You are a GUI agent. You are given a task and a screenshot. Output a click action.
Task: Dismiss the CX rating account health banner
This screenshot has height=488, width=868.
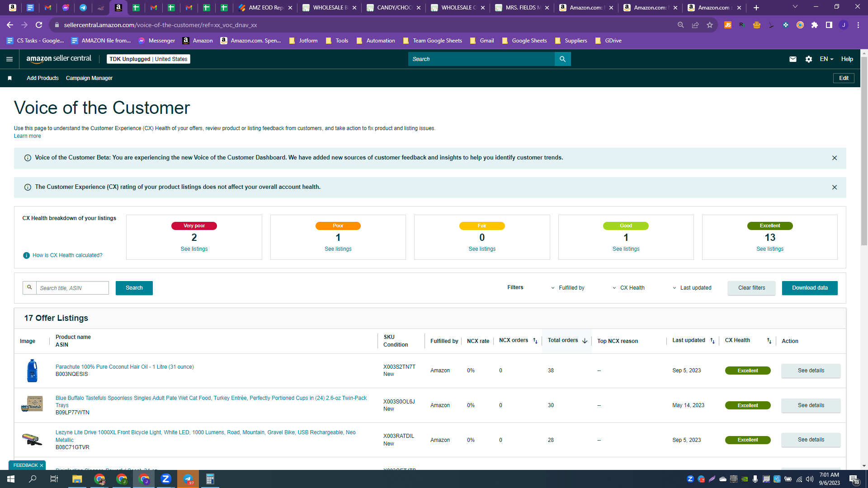(x=835, y=188)
